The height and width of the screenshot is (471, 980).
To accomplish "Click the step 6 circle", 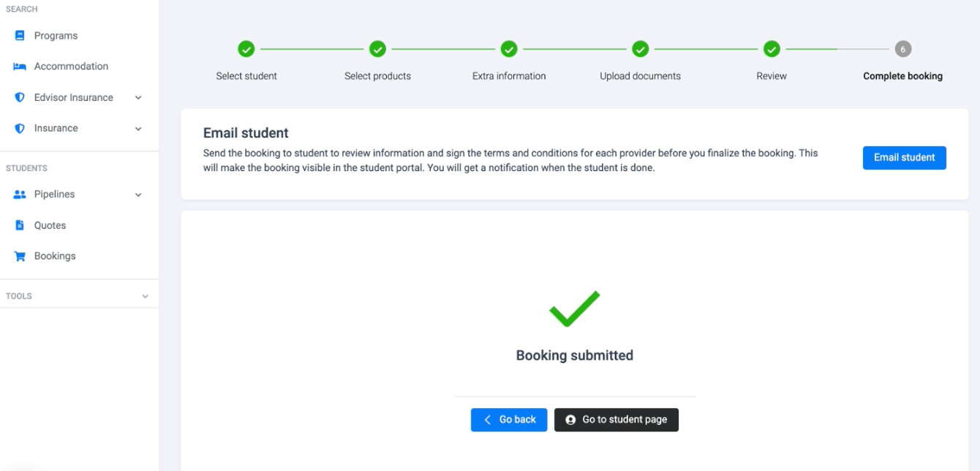I will 902,49.
